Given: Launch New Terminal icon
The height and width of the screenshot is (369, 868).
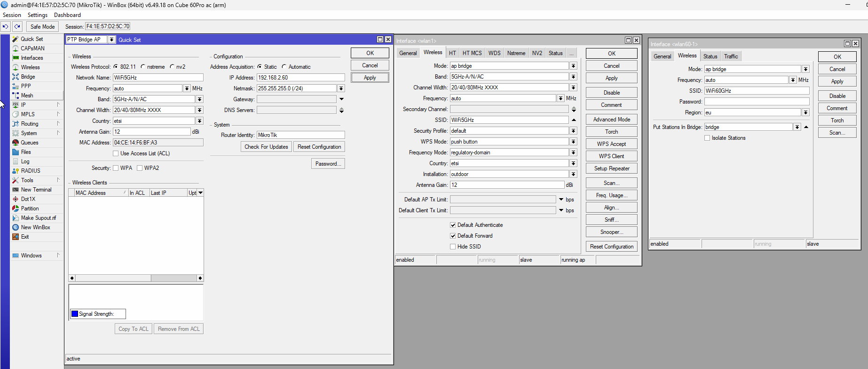Looking at the screenshot, I should tap(16, 190).
